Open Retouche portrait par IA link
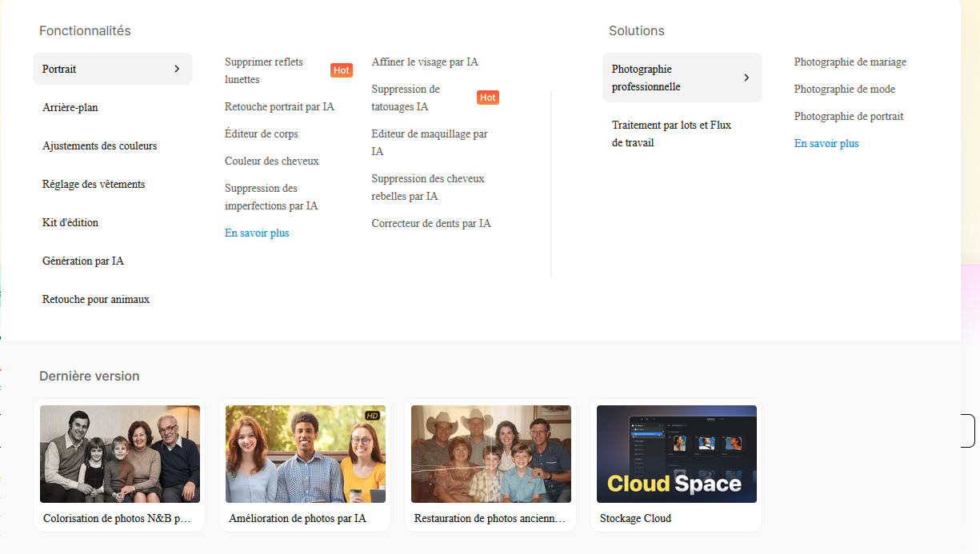This screenshot has height=554, width=980. (x=279, y=106)
